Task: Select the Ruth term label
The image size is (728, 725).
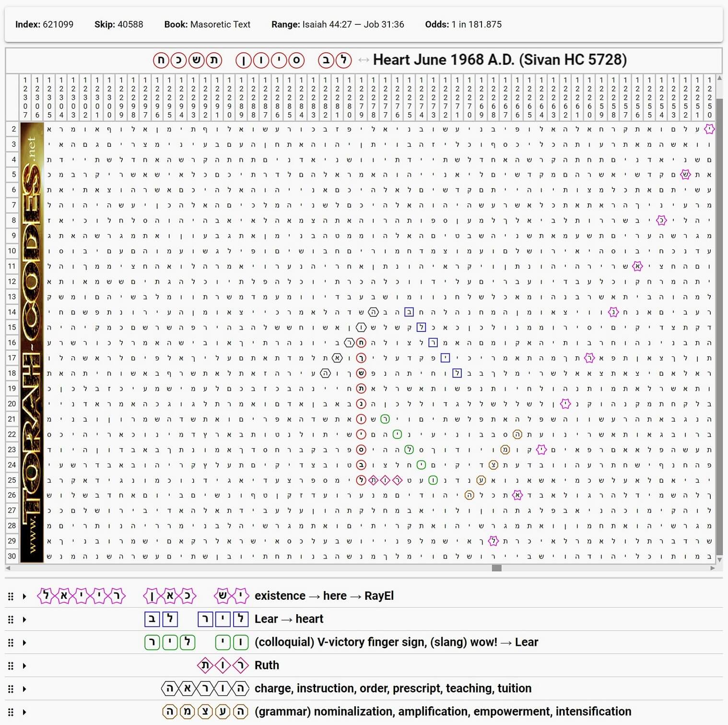Action: (x=267, y=666)
